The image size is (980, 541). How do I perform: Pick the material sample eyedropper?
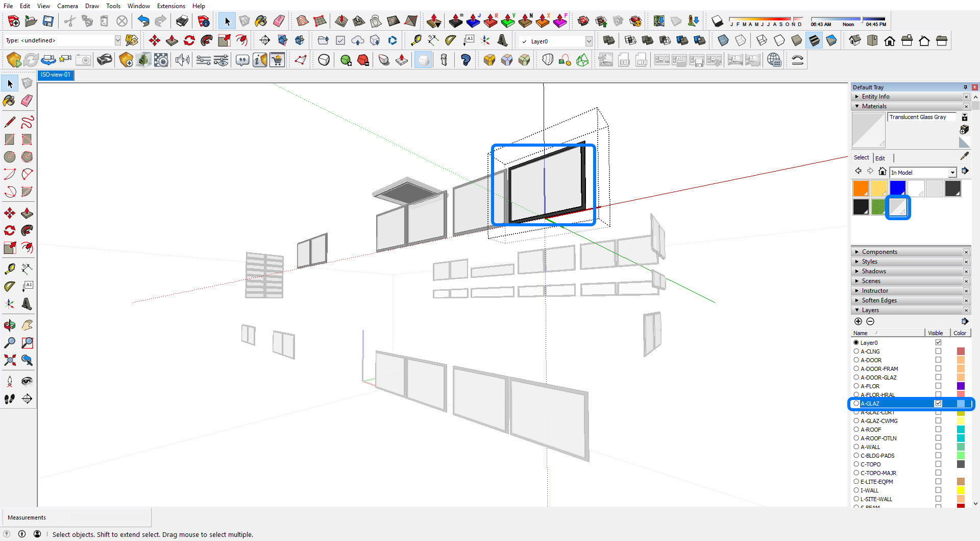(964, 156)
